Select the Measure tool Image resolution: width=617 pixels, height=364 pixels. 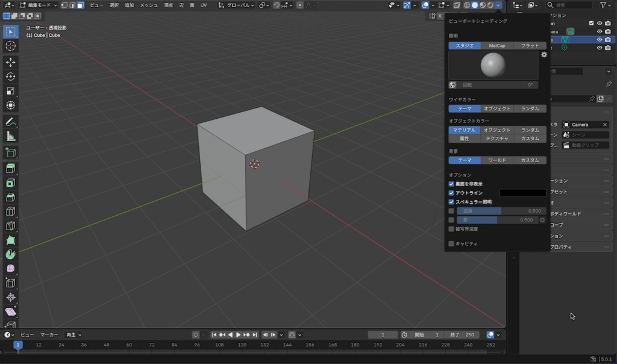10,136
